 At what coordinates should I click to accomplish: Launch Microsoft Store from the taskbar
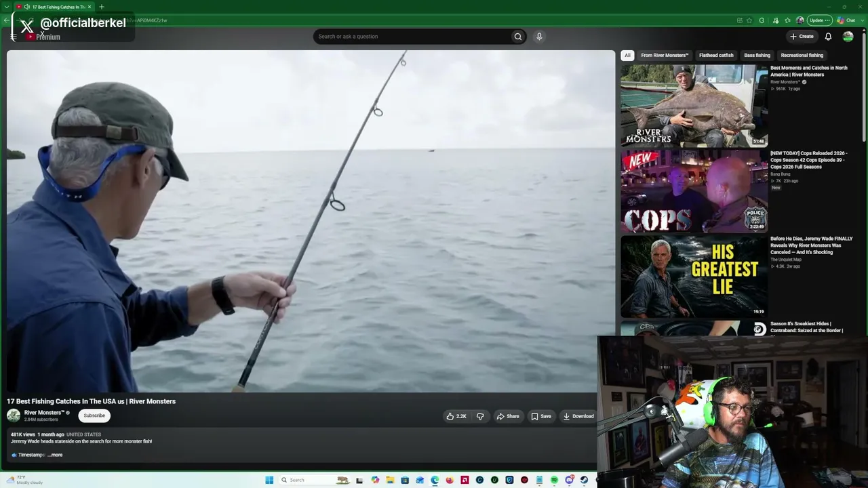point(405,480)
